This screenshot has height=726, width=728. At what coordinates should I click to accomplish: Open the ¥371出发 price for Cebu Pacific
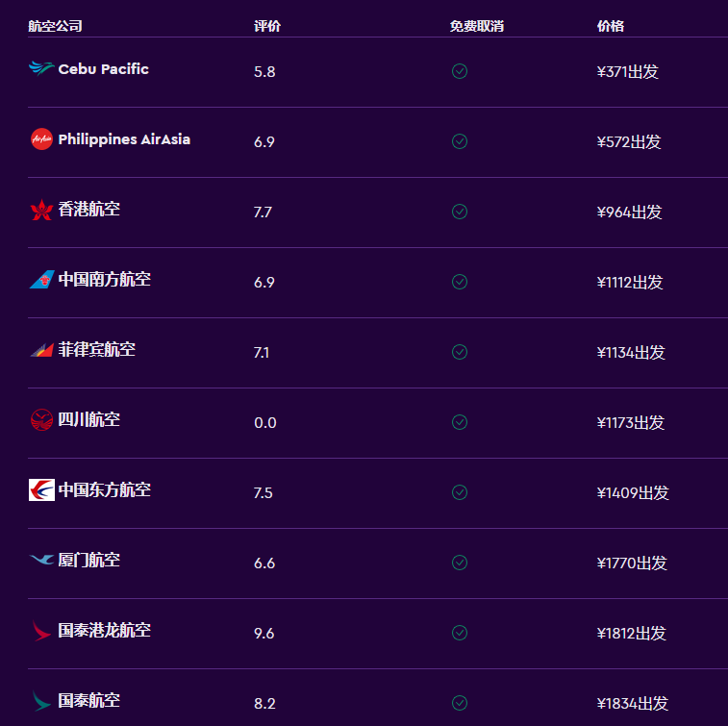coord(627,72)
